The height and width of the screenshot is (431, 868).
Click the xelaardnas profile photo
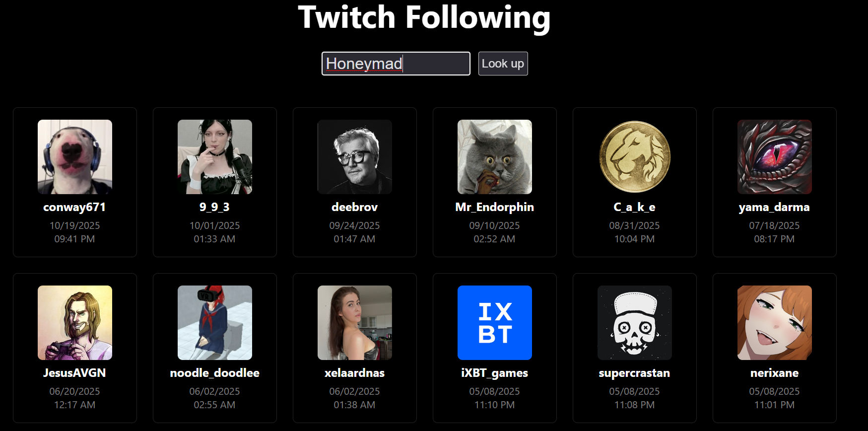(355, 323)
